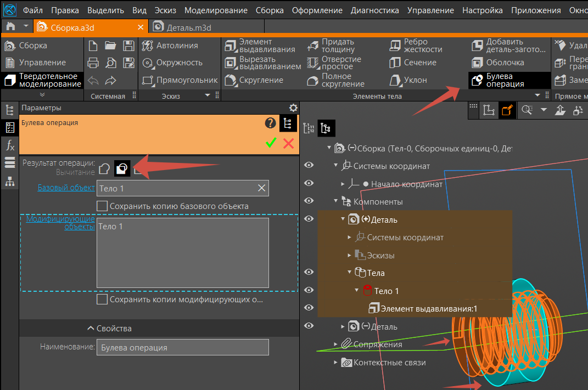
Task: Collapse the Свойства section
Action: 109,329
